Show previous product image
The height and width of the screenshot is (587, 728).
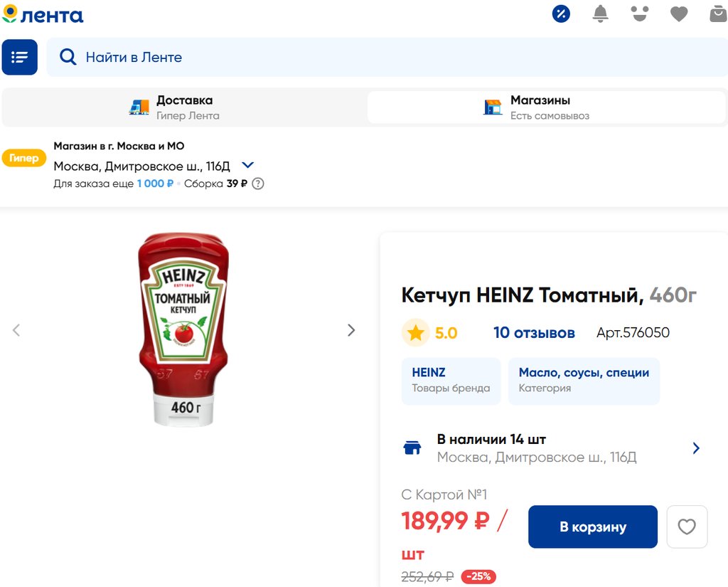pyautogui.click(x=16, y=330)
